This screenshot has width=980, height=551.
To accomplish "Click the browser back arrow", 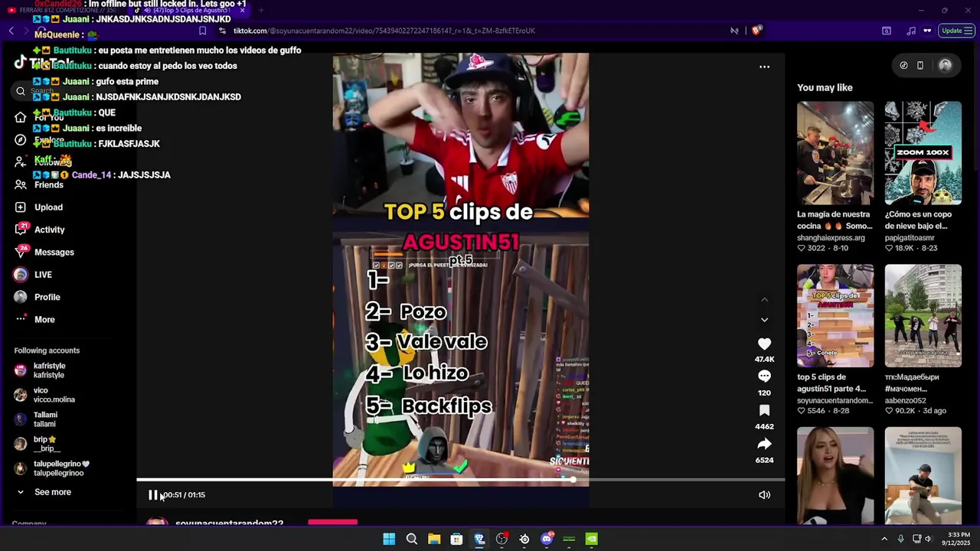I will (x=11, y=31).
